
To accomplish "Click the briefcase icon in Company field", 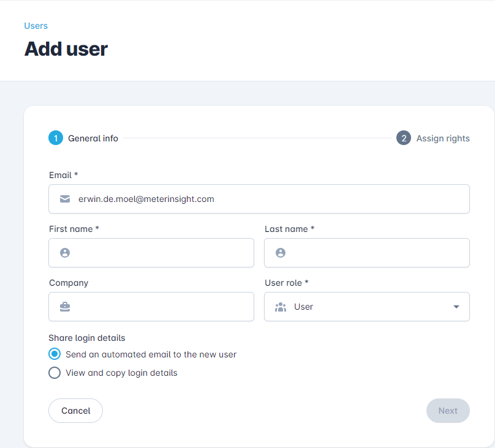I will pyautogui.click(x=65, y=307).
